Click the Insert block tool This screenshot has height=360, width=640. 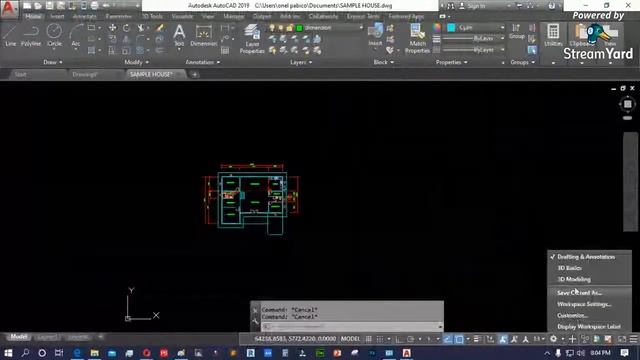[x=375, y=35]
